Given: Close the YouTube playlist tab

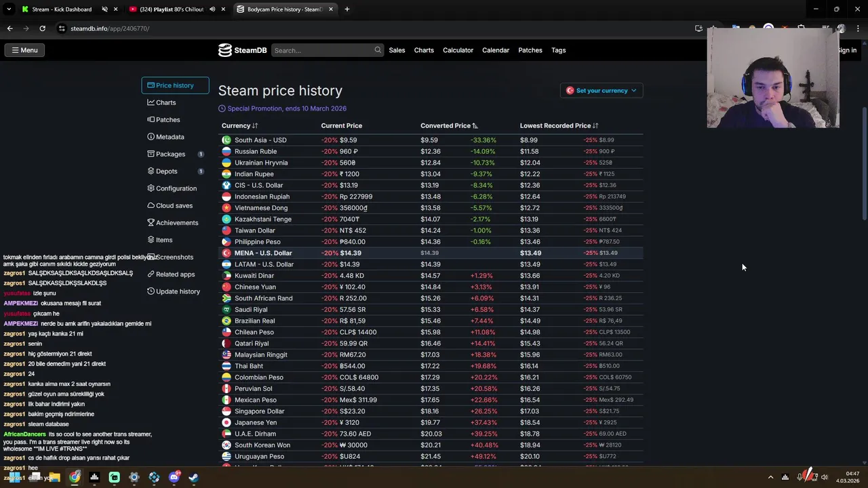Looking at the screenshot, I should [x=223, y=9].
